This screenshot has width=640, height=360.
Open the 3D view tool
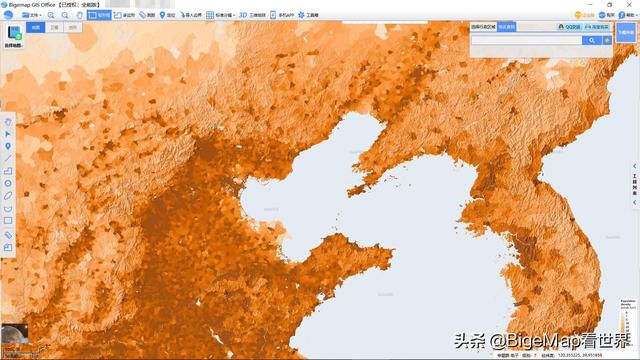pyautogui.click(x=252, y=15)
